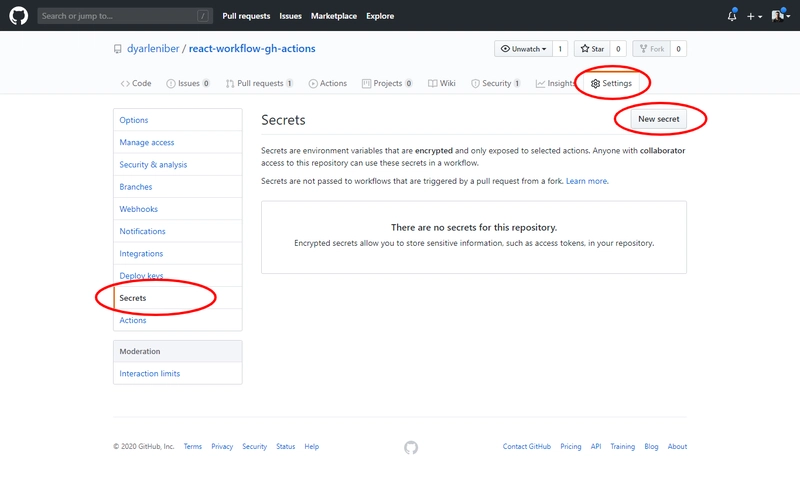Screen dimensions: 800x484
Task: Click the Settings gear icon
Action: [x=595, y=84]
